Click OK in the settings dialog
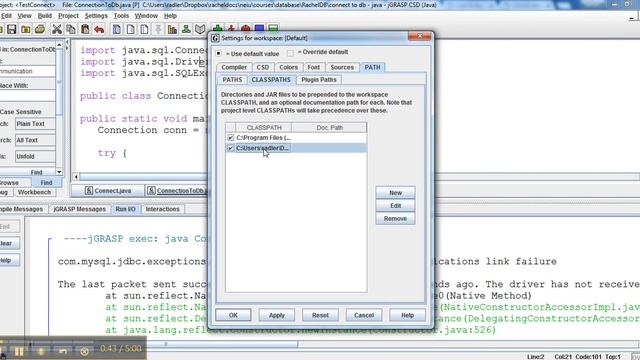 point(233,316)
